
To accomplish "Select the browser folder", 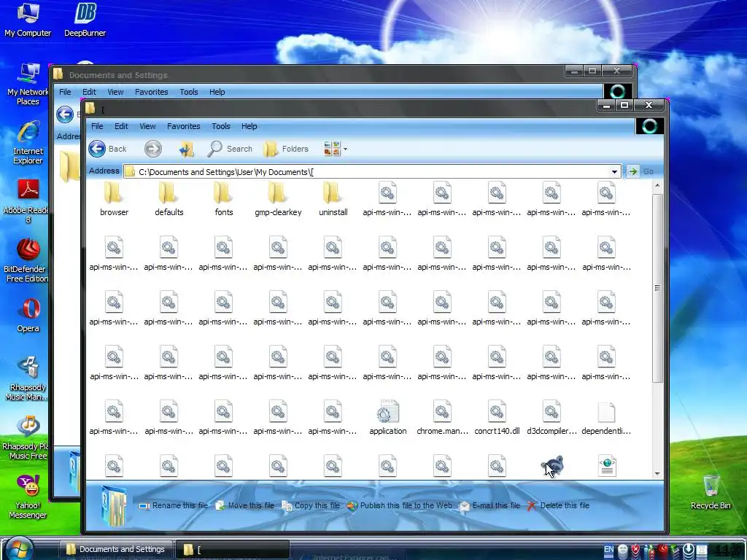I will tap(114, 199).
